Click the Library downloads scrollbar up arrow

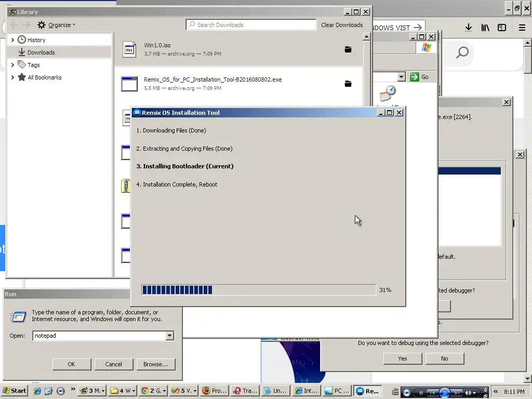click(366, 37)
